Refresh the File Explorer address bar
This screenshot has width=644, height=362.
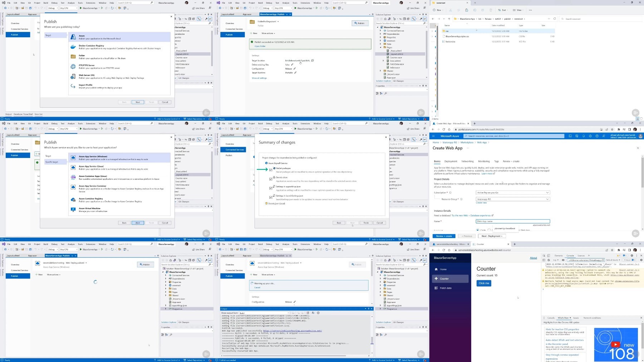pos(555,19)
